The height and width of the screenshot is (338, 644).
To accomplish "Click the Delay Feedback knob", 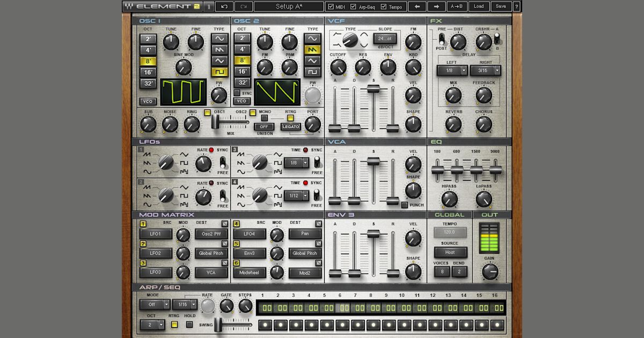I will point(484,95).
